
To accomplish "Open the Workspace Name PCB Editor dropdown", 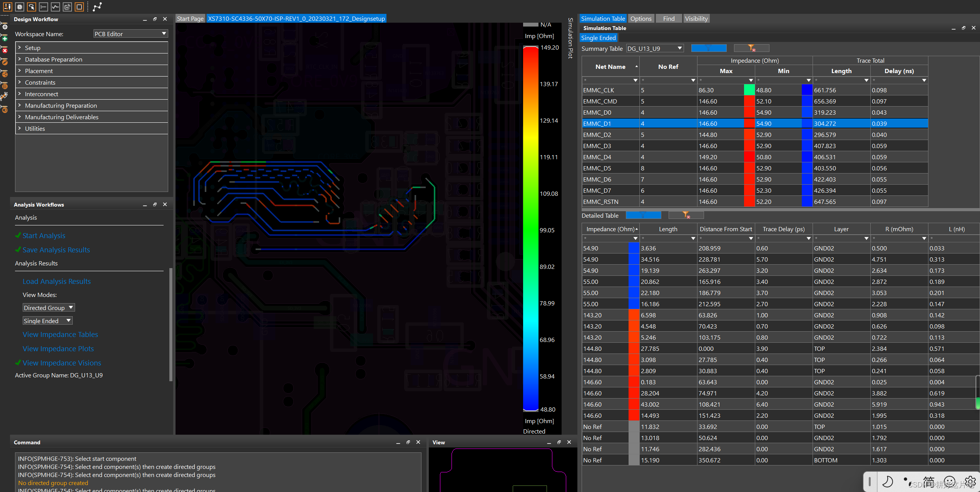I will point(130,34).
